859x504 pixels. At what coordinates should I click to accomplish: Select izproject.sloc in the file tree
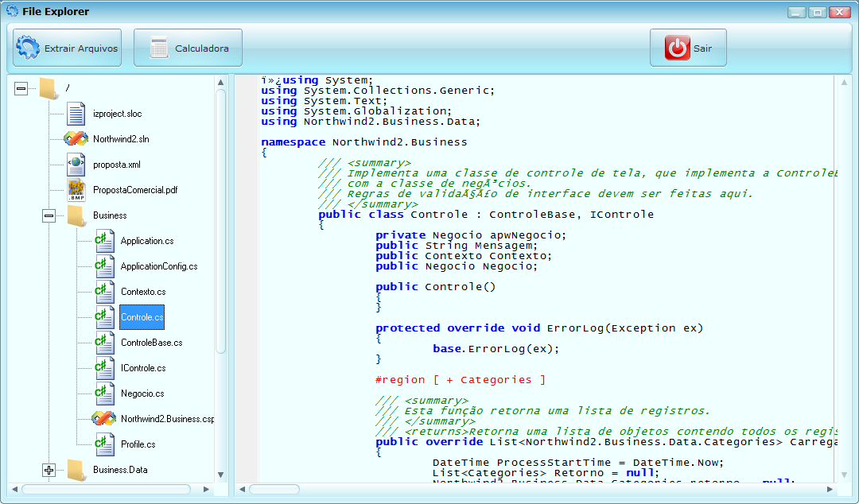[x=117, y=114]
